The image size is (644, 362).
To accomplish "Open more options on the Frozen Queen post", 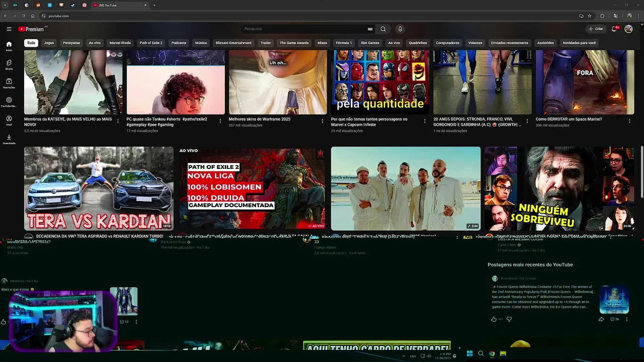I will tap(626, 319).
